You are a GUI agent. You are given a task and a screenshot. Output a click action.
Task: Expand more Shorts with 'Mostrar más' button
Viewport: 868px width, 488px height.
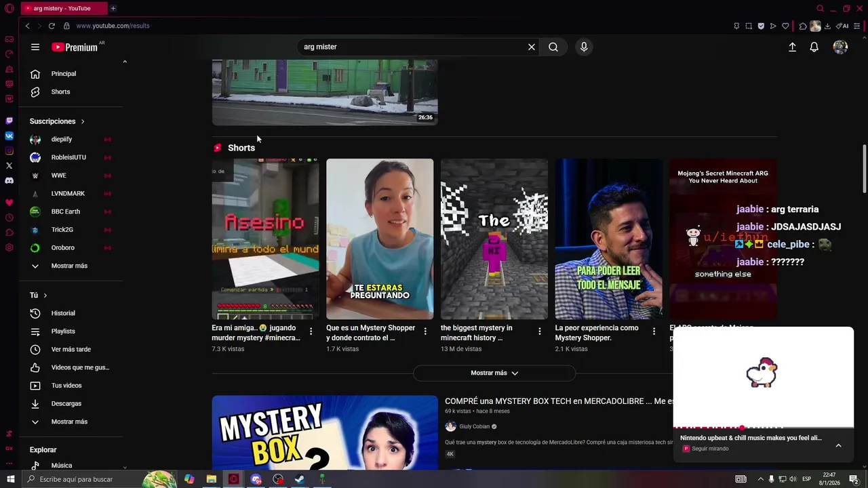point(494,373)
